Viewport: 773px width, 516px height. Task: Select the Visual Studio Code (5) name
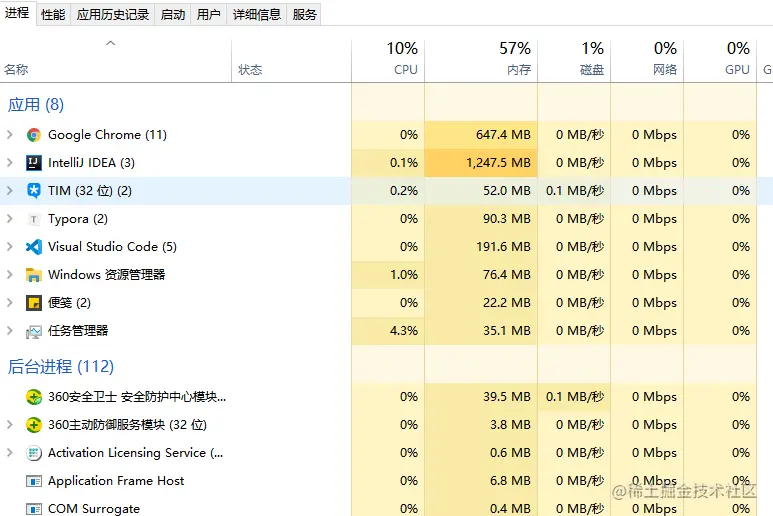pyautogui.click(x=112, y=246)
